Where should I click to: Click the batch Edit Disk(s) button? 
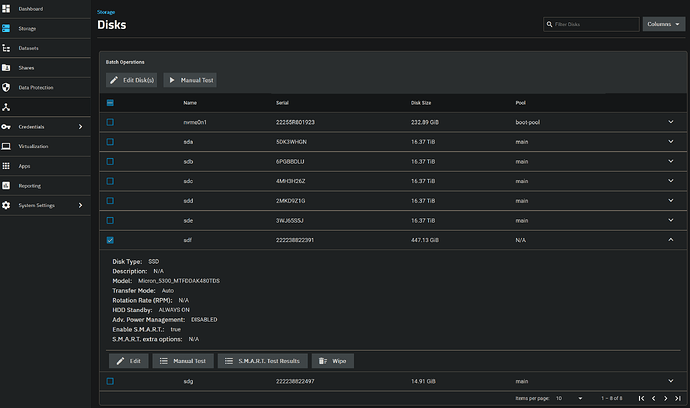pyautogui.click(x=132, y=80)
